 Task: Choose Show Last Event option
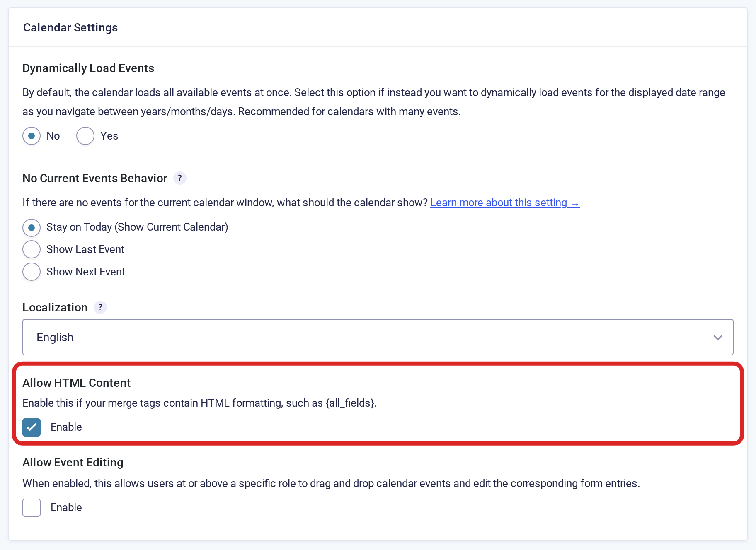[x=31, y=249]
